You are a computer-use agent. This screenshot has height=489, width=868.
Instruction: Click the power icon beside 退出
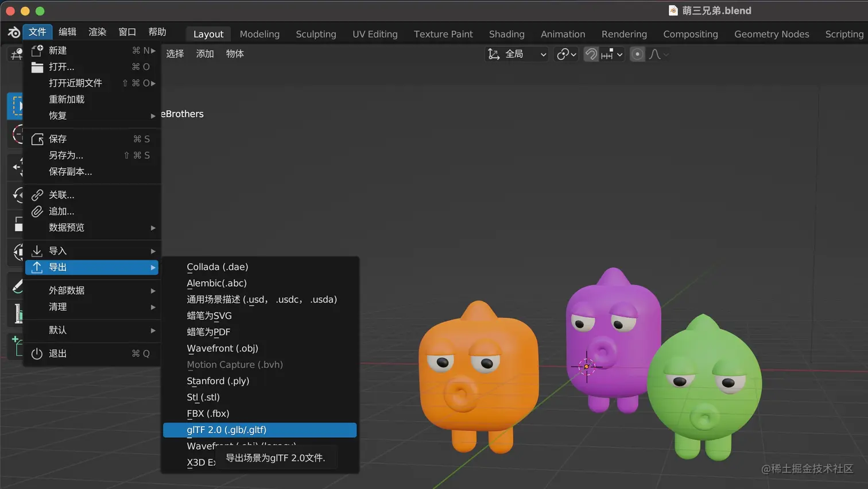point(37,353)
